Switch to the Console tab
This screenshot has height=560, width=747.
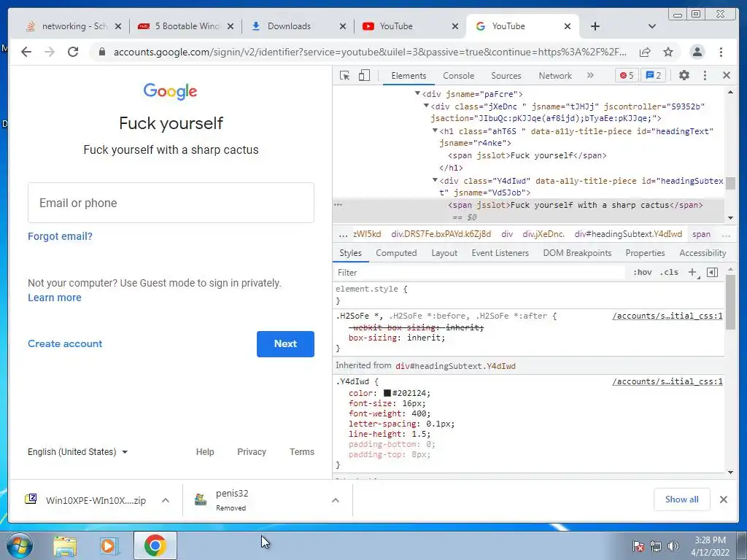click(x=458, y=76)
